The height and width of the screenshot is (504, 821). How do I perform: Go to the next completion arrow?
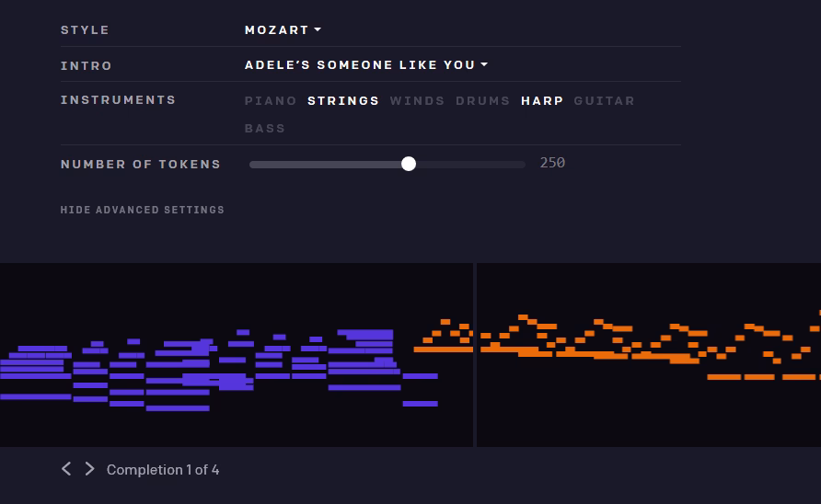(89, 469)
